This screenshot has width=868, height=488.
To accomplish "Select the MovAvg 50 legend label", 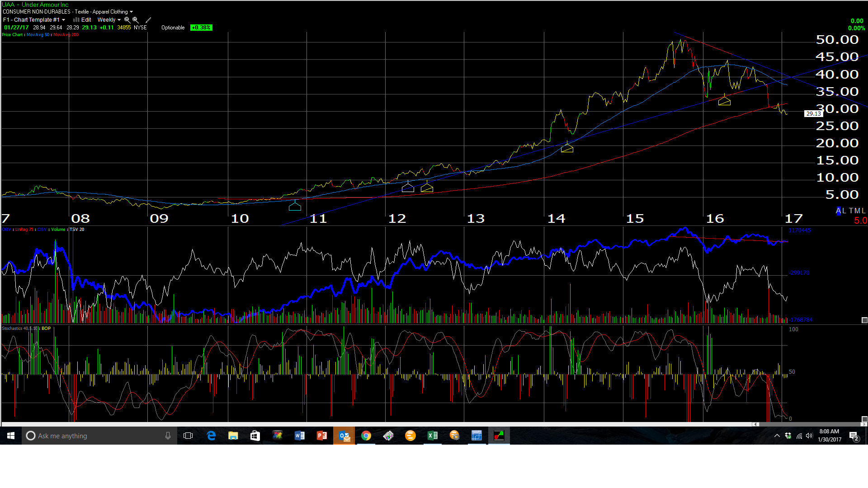I will 38,35.
